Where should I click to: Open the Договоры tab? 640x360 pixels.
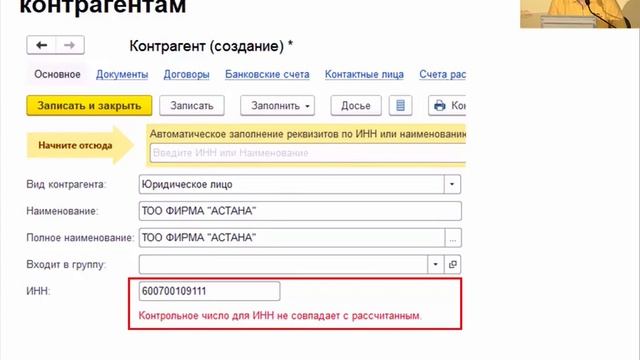pyautogui.click(x=187, y=75)
